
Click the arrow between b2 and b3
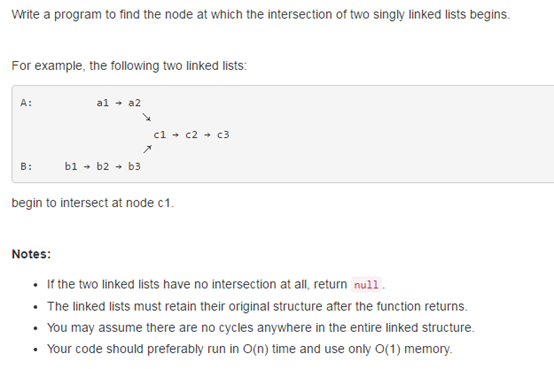click(x=119, y=167)
